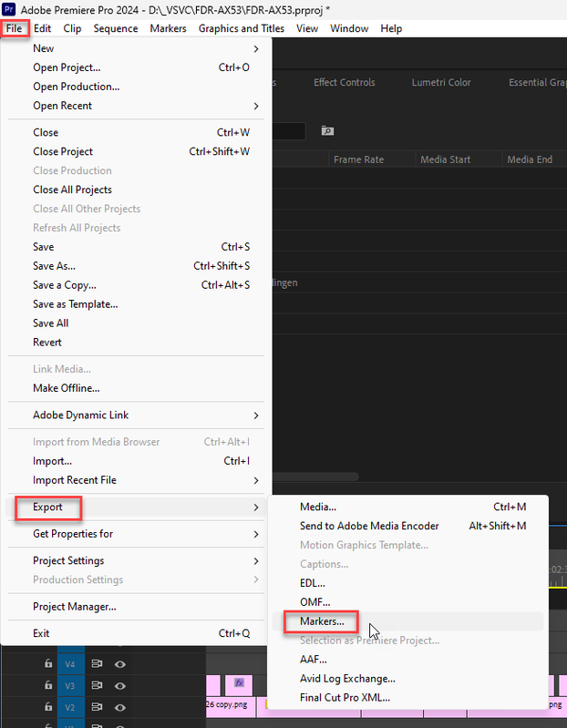The height and width of the screenshot is (728, 567).
Task: Choose Media... in the Export submenu
Action: 407,507
